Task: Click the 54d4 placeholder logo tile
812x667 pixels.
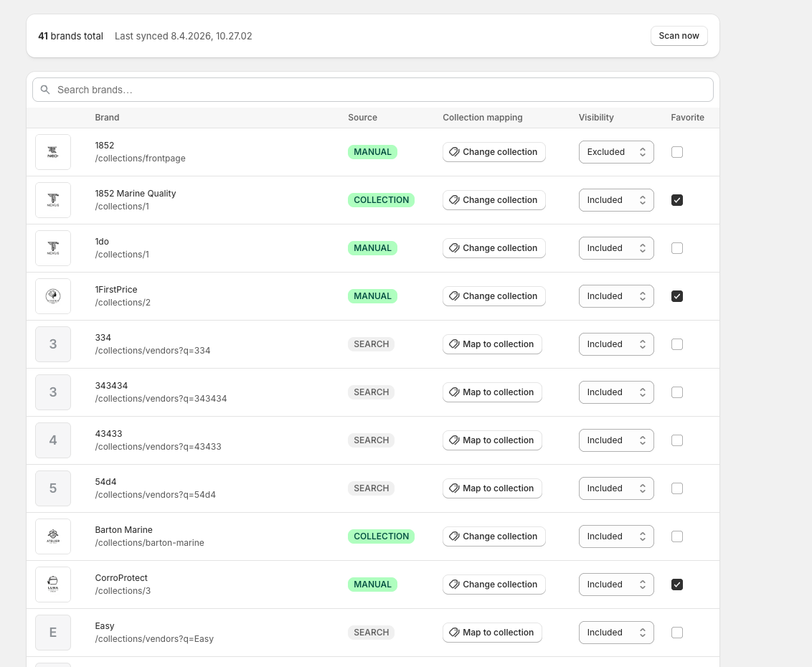Action: (53, 488)
